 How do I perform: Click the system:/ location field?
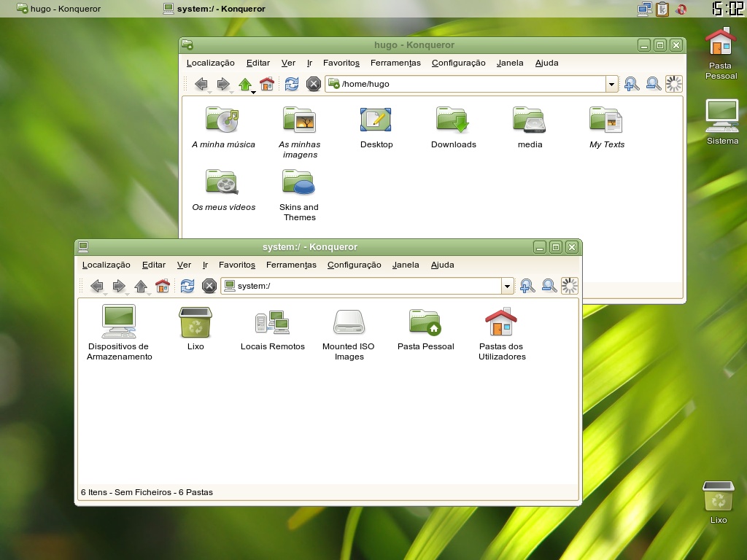pos(361,286)
